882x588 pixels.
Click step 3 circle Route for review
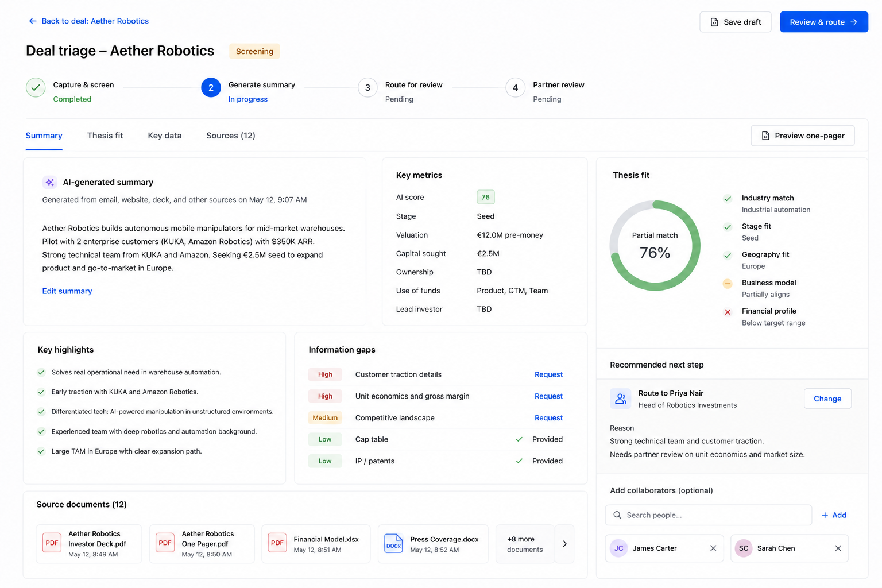point(367,87)
